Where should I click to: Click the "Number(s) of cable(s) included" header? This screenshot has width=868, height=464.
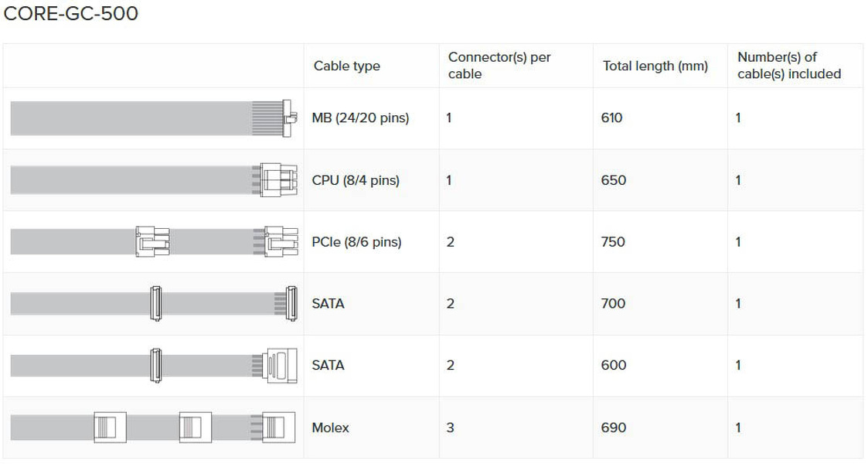click(x=788, y=66)
